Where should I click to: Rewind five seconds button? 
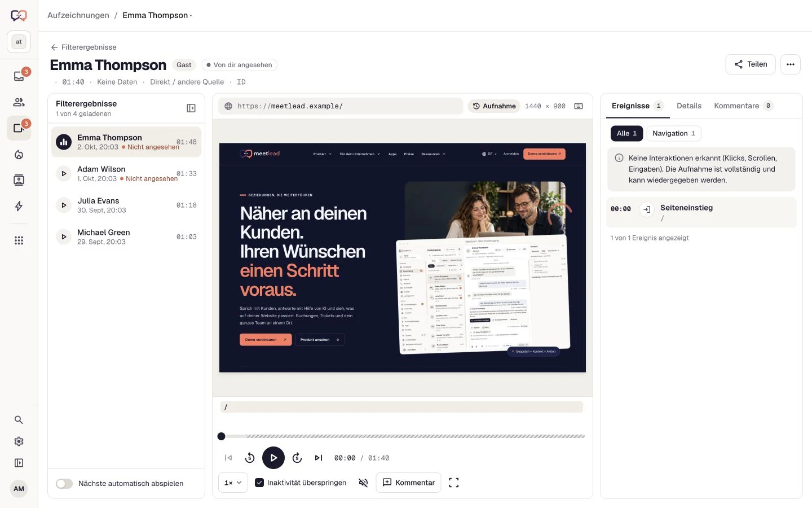(x=250, y=458)
